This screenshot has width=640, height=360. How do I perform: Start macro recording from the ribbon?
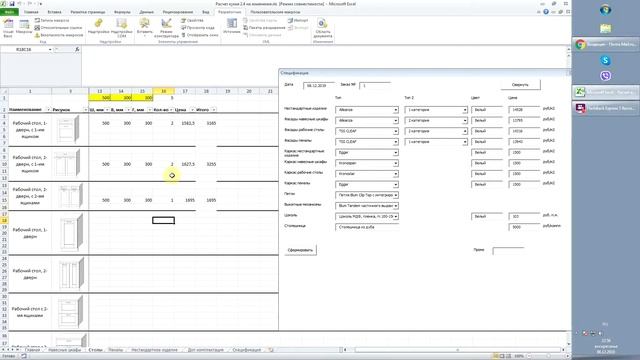(52, 20)
